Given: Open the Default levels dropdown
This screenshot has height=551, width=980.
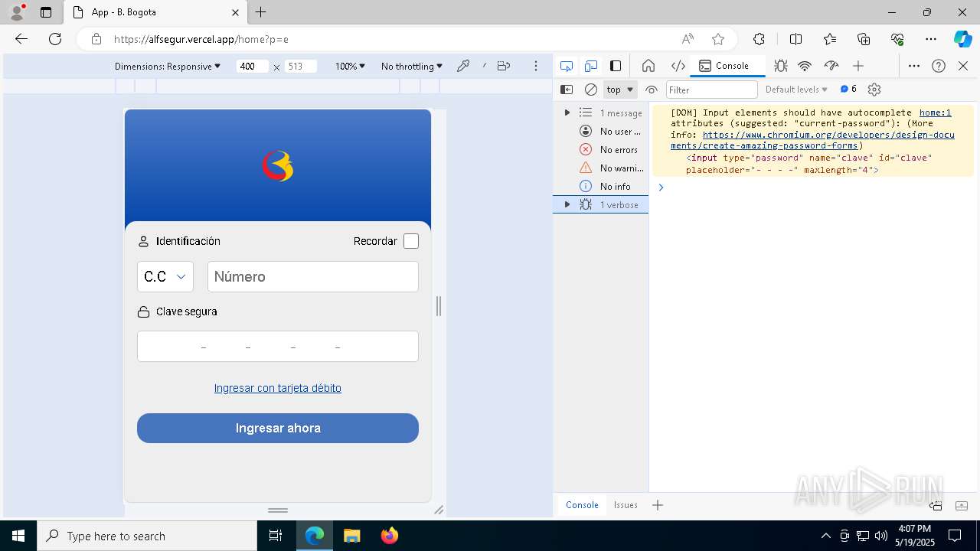Looking at the screenshot, I should click(796, 90).
